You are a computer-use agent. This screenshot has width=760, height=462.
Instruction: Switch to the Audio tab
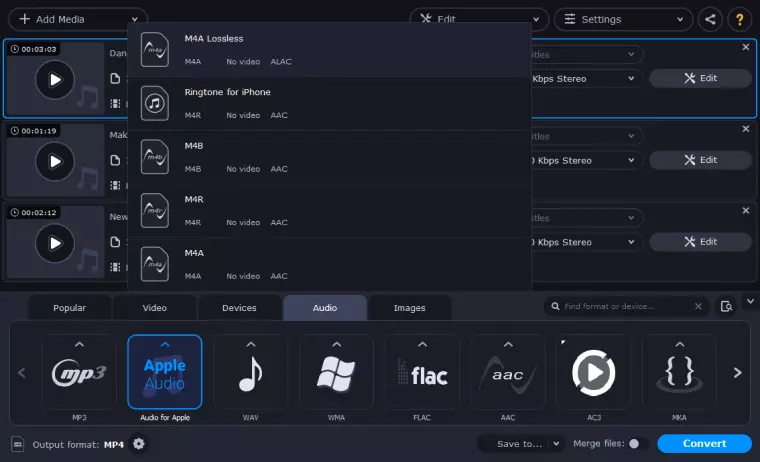[325, 308]
